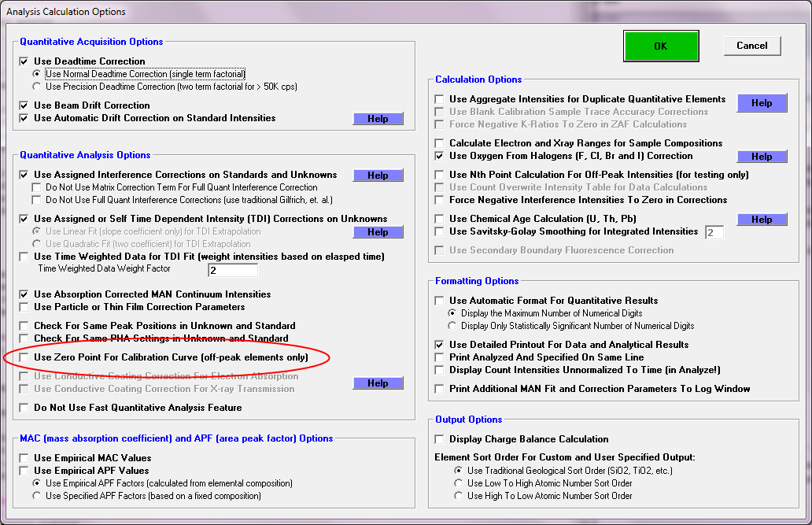Uncheck Use Detailed Printout For Data
Image resolution: width=812 pixels, height=525 pixels.
coord(440,345)
